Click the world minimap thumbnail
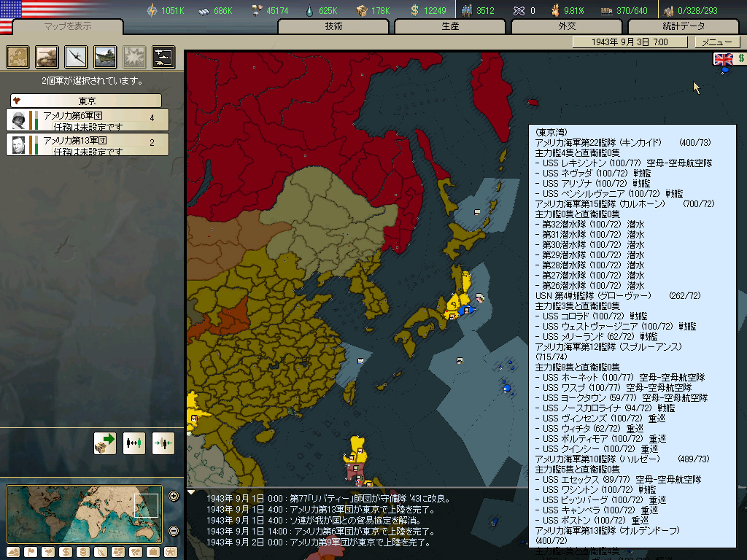 [85, 514]
